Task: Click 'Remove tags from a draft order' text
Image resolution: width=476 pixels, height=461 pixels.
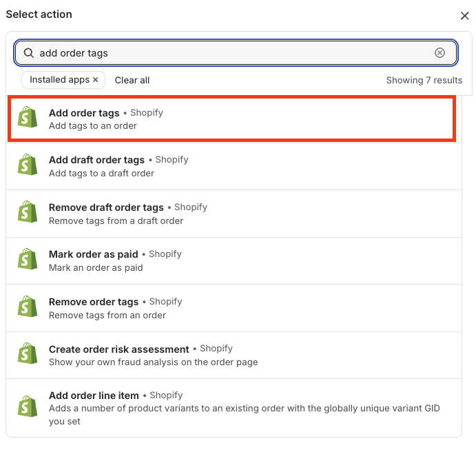Action: [x=116, y=221]
